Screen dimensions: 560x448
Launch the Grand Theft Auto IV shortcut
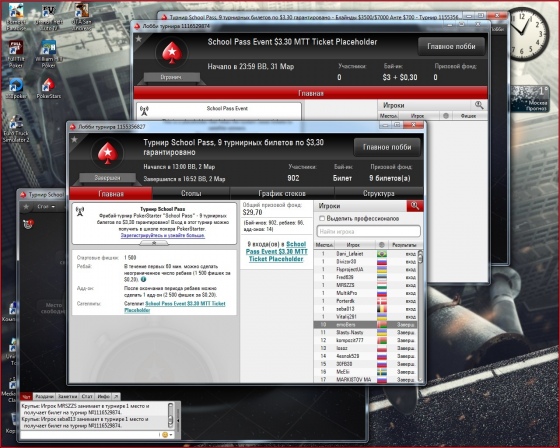tap(49, 17)
